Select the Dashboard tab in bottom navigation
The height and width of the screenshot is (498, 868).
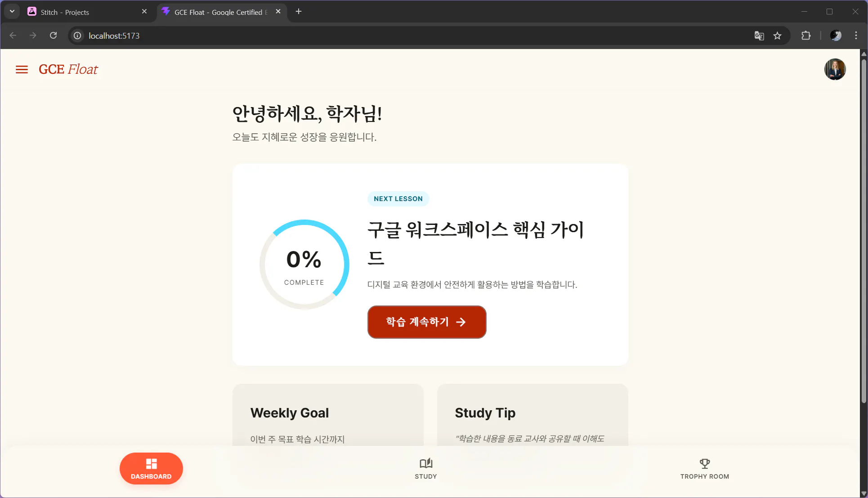tap(151, 468)
